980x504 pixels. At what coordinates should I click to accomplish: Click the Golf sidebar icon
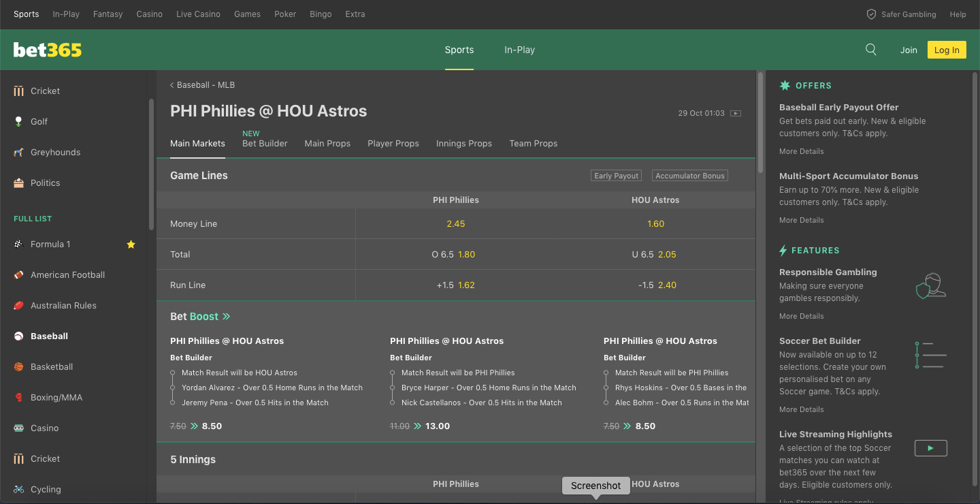click(x=18, y=121)
